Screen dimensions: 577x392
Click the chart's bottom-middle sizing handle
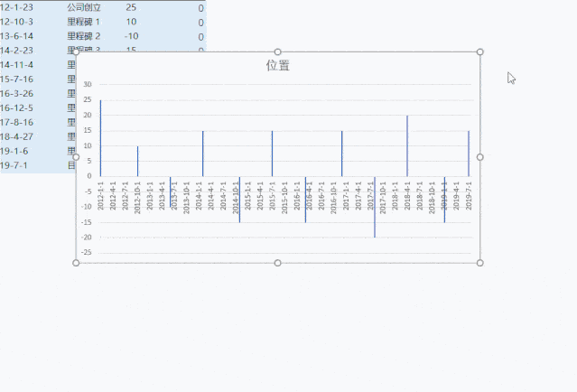click(278, 263)
